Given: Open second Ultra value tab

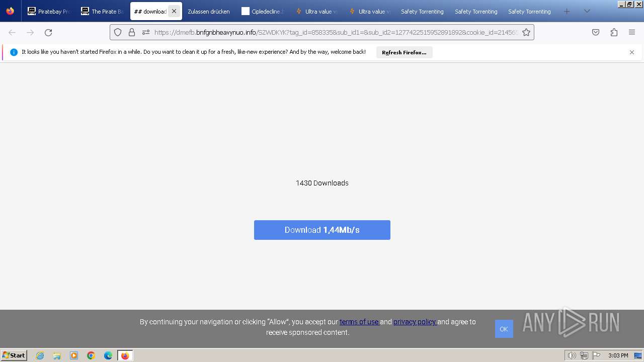Looking at the screenshot, I should (370, 11).
